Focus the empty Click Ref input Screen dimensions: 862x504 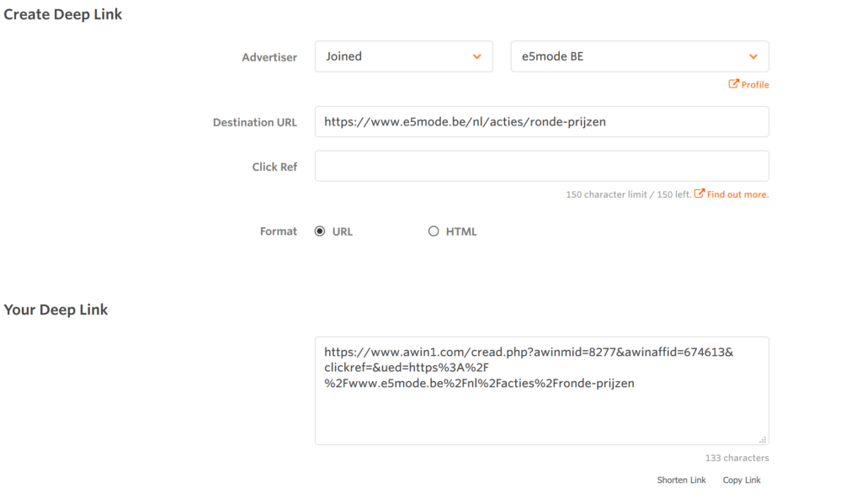[x=541, y=166]
